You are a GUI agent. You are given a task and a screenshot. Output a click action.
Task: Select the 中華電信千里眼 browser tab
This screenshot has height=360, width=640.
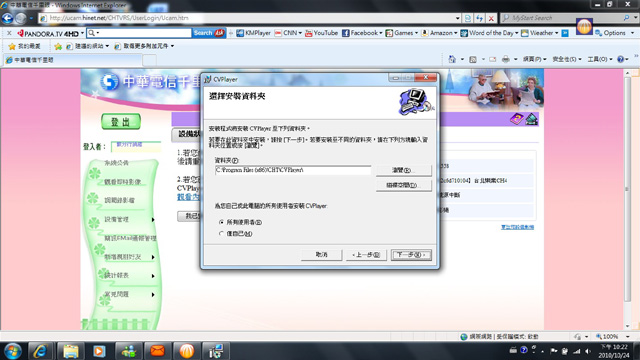pos(73,60)
